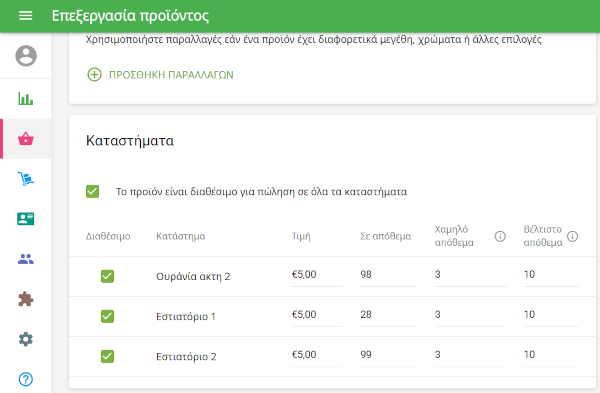This screenshot has width=600, height=393.
Task: Uncheck availability for Εστιατόριο 1
Action: 108,316
